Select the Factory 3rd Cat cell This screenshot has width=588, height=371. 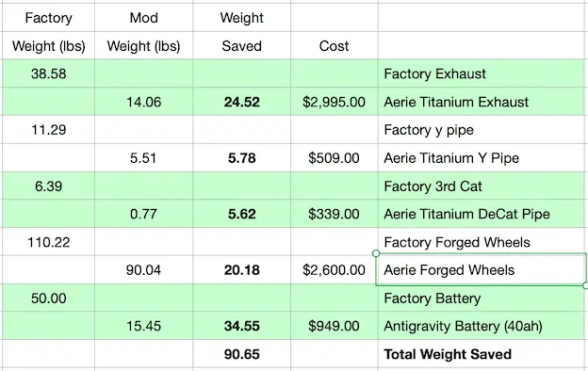pyautogui.click(x=482, y=185)
